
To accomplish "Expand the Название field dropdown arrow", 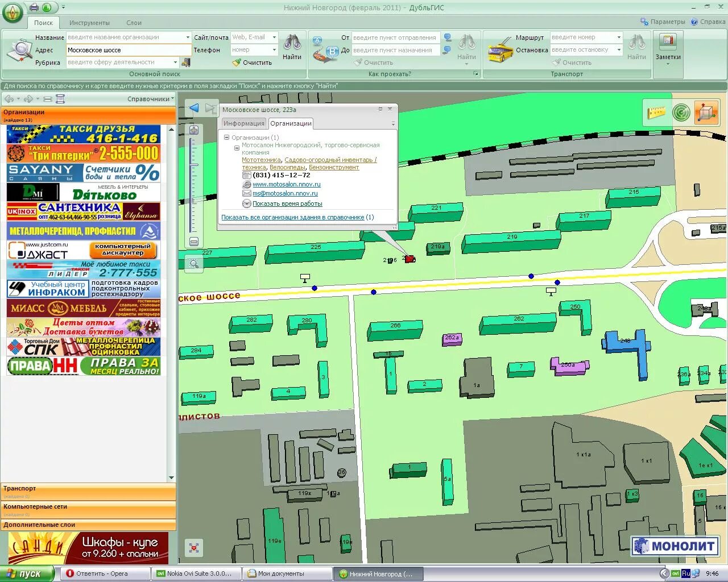I will (x=188, y=38).
